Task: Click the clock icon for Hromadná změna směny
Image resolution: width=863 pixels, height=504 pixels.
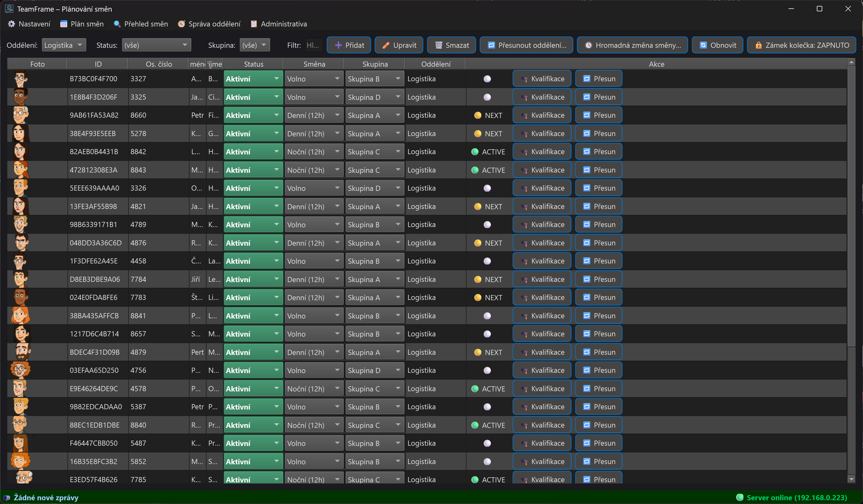Action: [x=588, y=45]
